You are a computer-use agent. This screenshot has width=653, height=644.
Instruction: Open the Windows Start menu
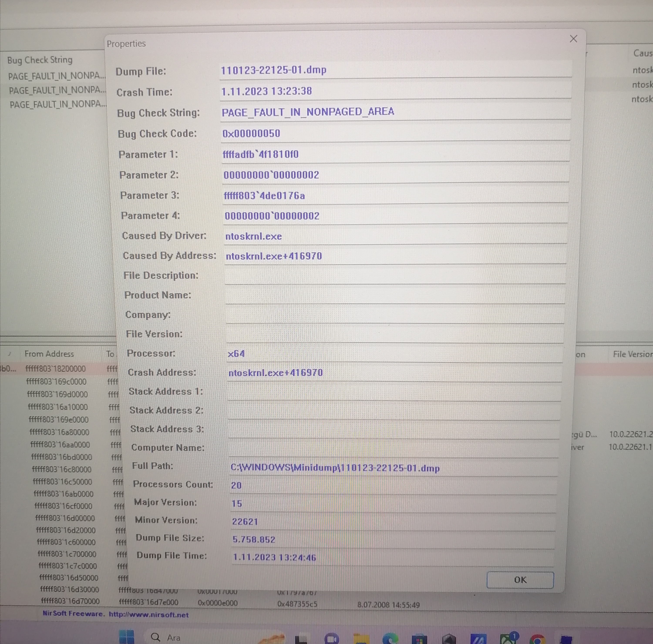(126, 637)
